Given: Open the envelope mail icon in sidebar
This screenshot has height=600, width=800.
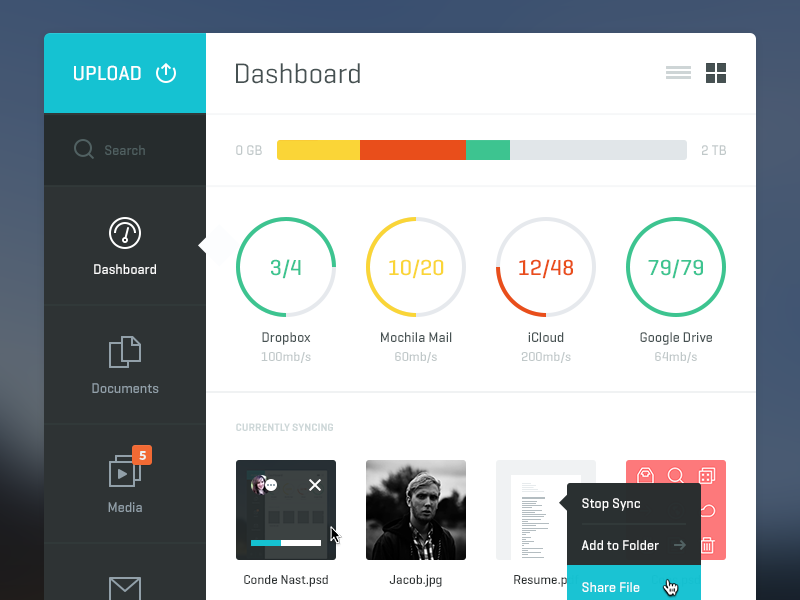Looking at the screenshot, I should [124, 589].
